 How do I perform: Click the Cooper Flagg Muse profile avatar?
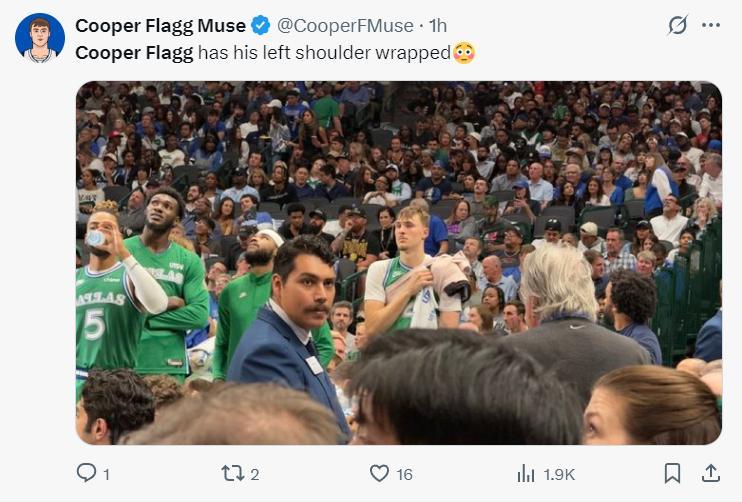click(40, 39)
